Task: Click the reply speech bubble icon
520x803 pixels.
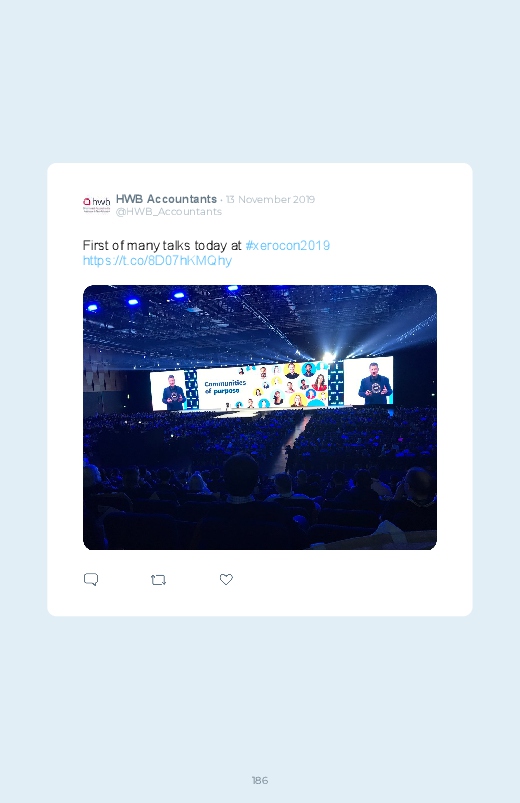Action: 91,579
